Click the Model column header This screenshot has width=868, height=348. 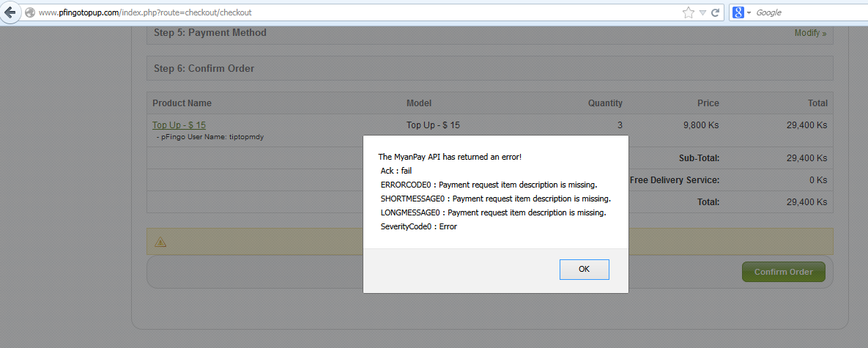tap(419, 103)
